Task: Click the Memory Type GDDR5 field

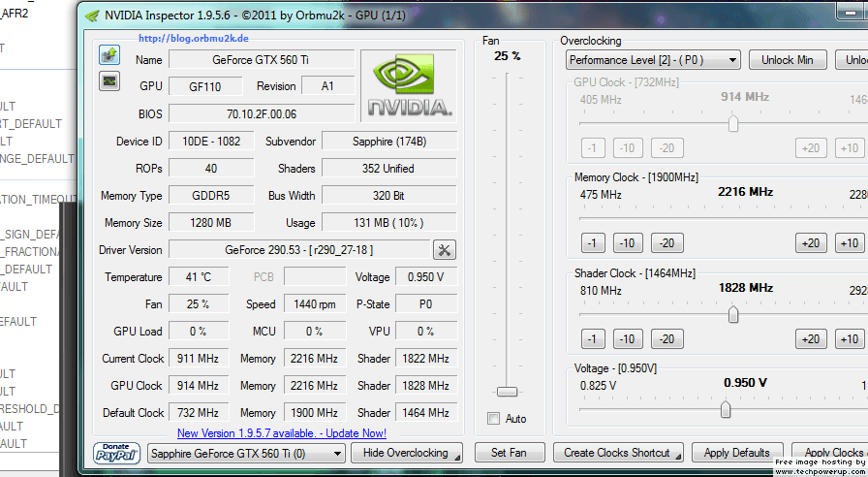Action: point(211,196)
